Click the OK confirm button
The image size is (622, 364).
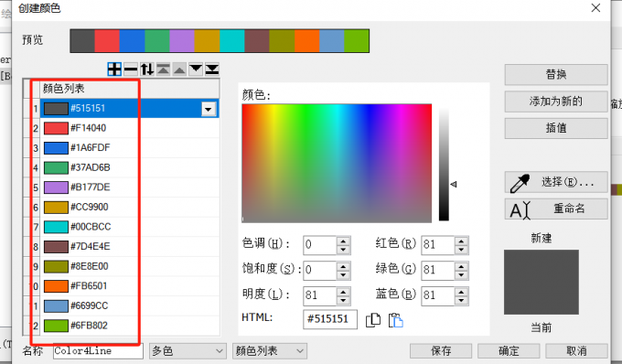509,351
